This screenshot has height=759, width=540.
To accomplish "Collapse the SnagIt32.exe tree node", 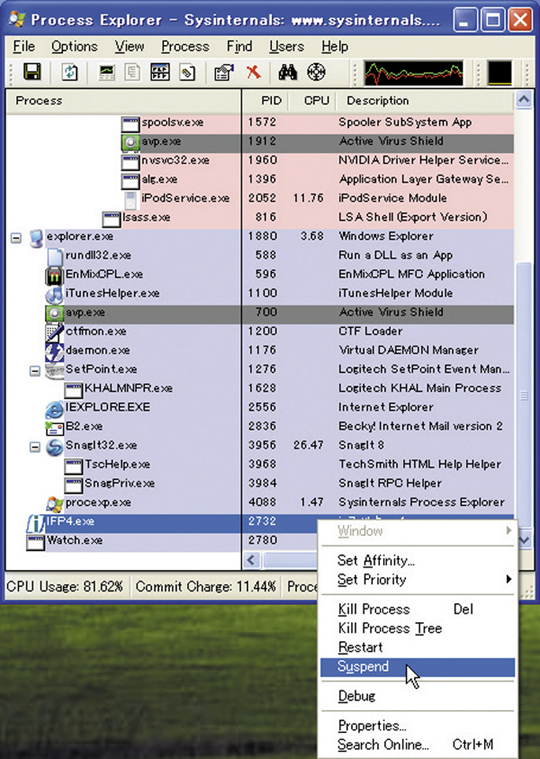I will click(35, 447).
